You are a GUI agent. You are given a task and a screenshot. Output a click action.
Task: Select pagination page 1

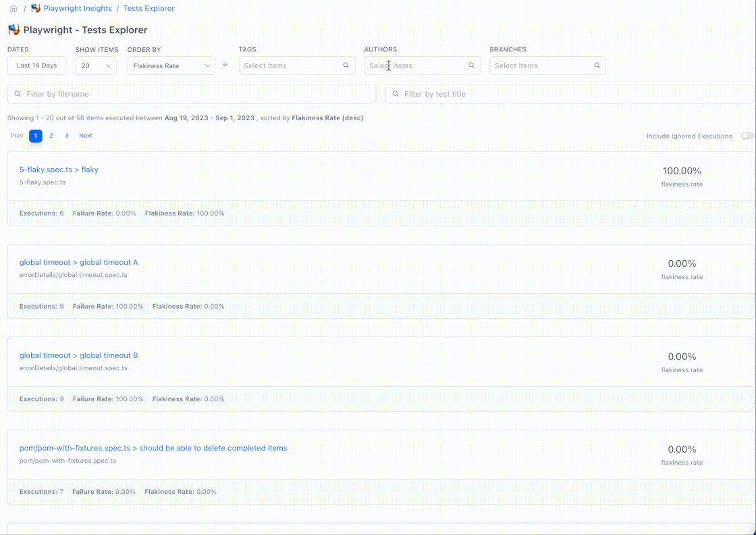click(x=36, y=136)
